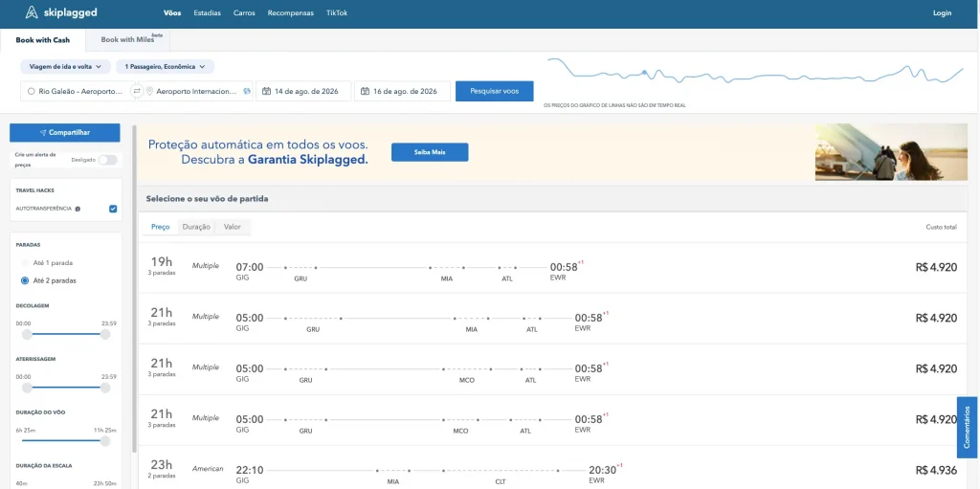The image size is (980, 489).
Task: Click Aterrissagem slider right handle
Action: coord(105,388)
